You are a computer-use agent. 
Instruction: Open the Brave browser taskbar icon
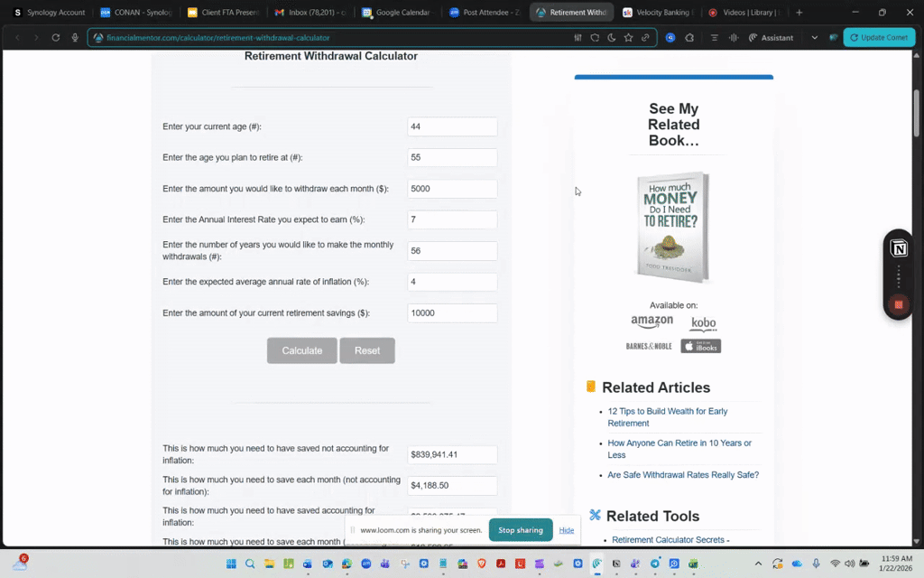pyautogui.click(x=482, y=564)
